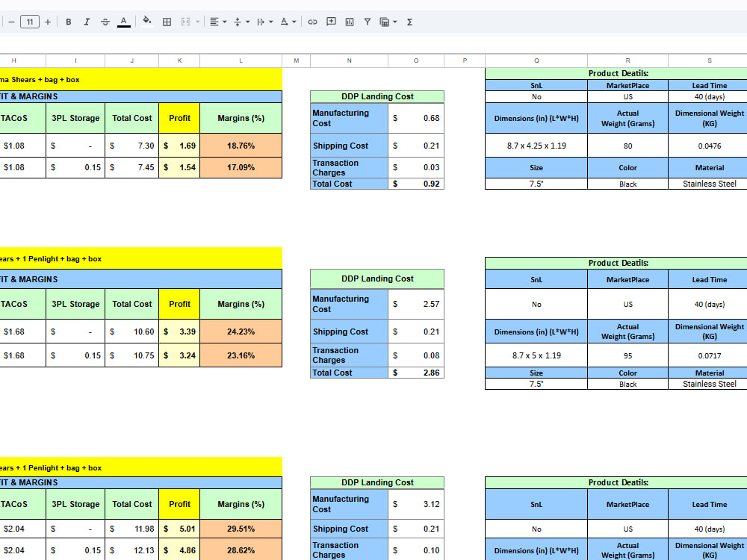
Task: Select column H header
Action: [13, 60]
